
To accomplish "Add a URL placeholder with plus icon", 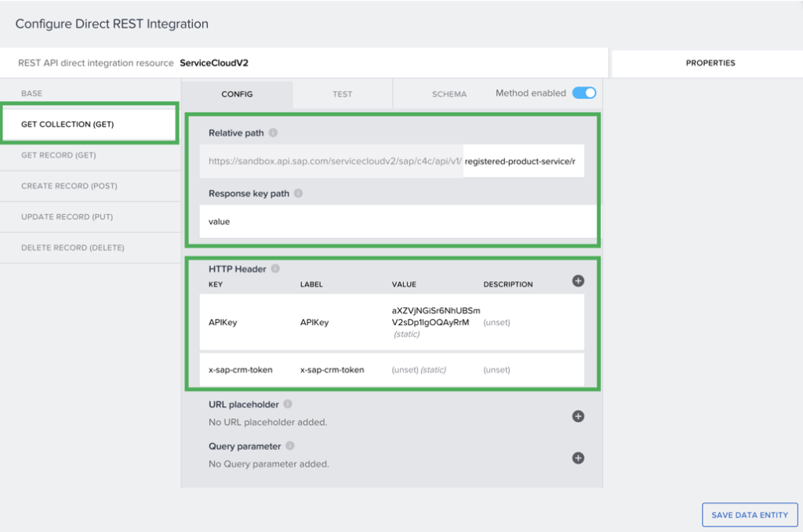I will click(578, 416).
